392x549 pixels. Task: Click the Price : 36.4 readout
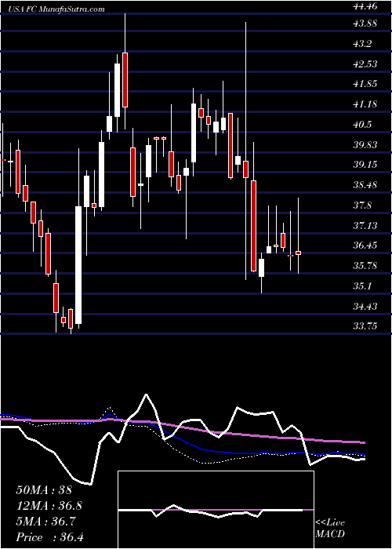click(x=49, y=537)
